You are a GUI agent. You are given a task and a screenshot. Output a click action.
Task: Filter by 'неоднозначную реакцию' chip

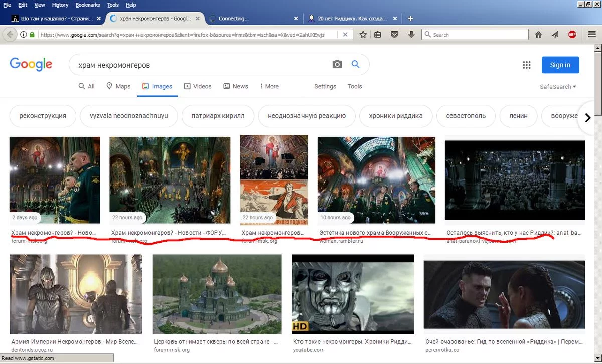(307, 116)
